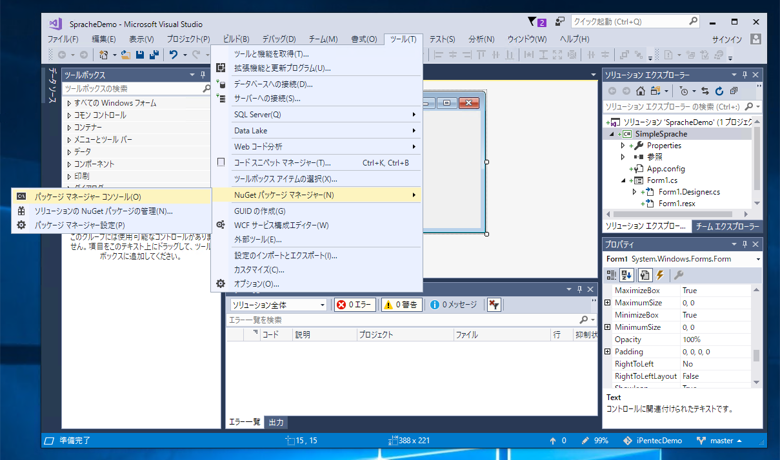This screenshot has height=460, width=780.
Task: Open the Debug menu
Action: pyautogui.click(x=279, y=39)
